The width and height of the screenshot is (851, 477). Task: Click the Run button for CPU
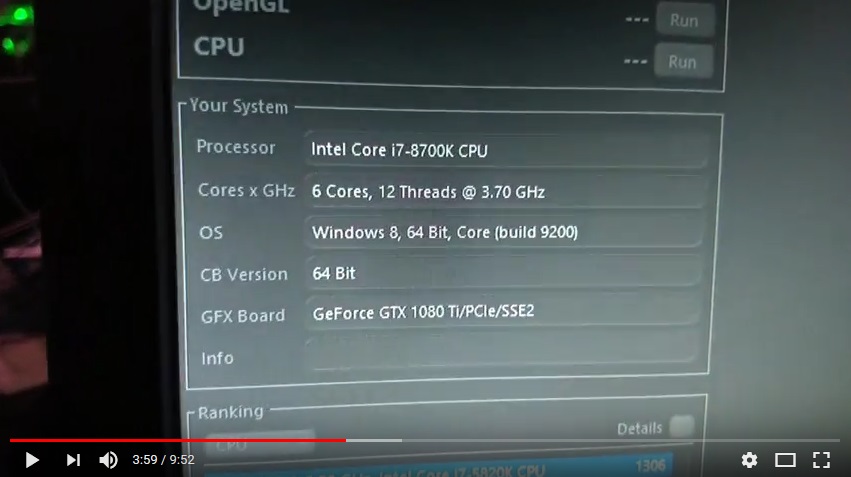(682, 62)
